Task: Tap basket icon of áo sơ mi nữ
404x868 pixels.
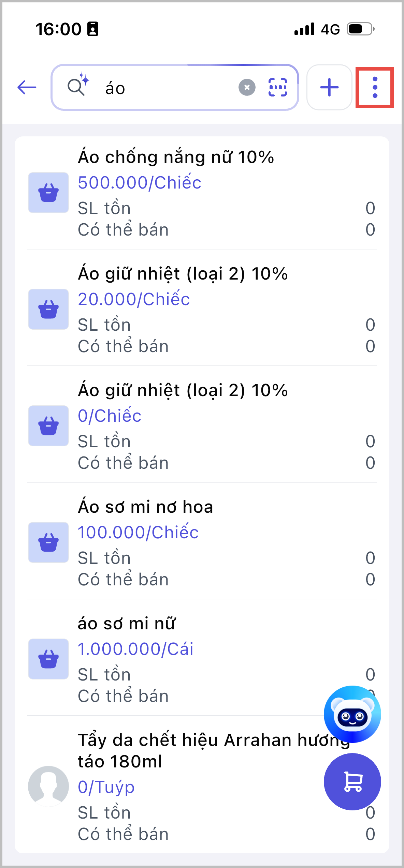Action: pyautogui.click(x=48, y=659)
